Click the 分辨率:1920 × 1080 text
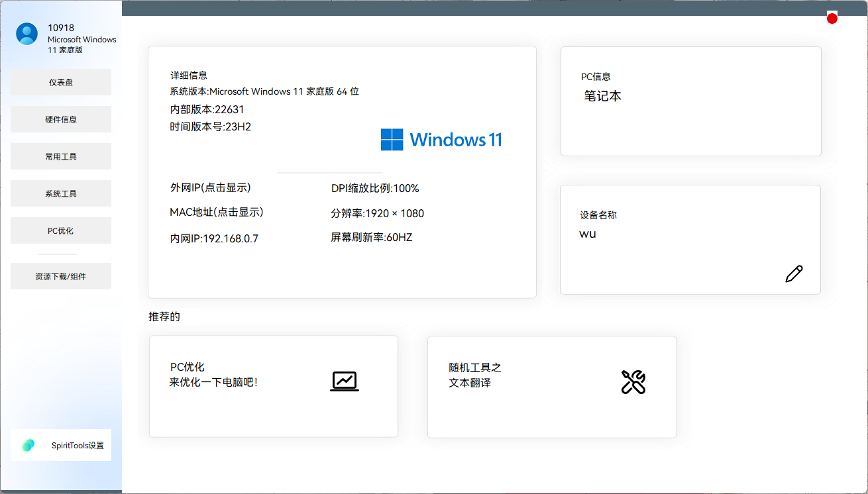The image size is (868, 494). [x=378, y=213]
